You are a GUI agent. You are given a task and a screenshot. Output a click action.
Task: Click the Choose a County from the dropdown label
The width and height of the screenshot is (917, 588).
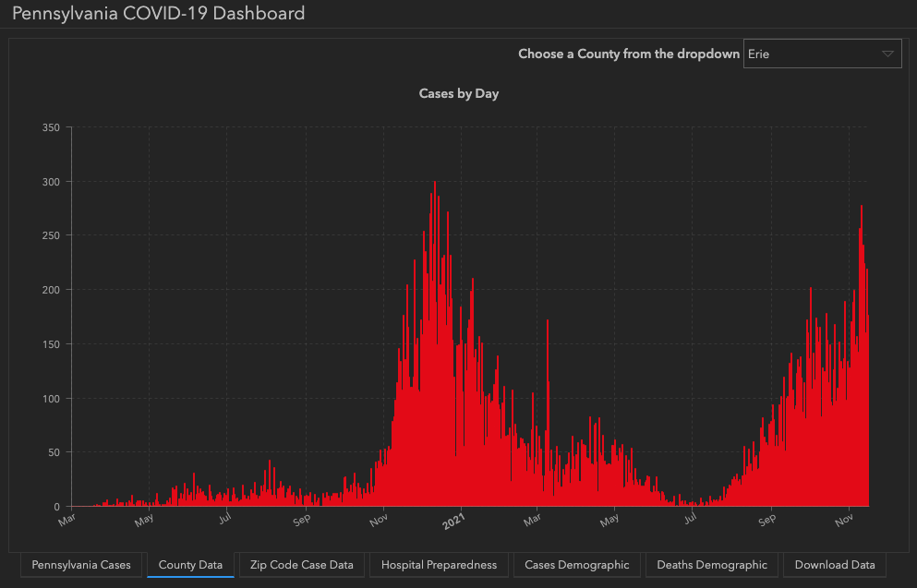(x=629, y=54)
